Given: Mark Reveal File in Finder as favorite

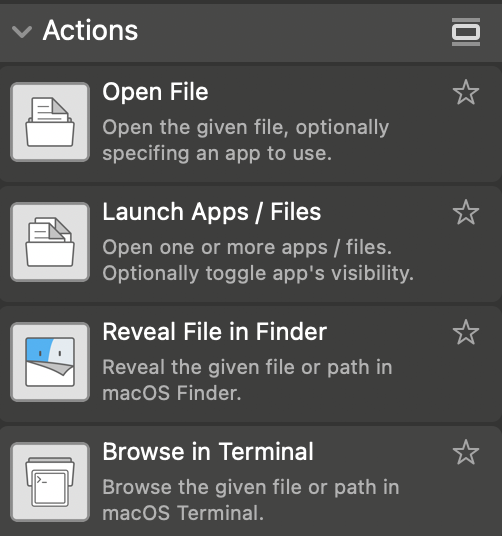Looking at the screenshot, I should (x=466, y=332).
